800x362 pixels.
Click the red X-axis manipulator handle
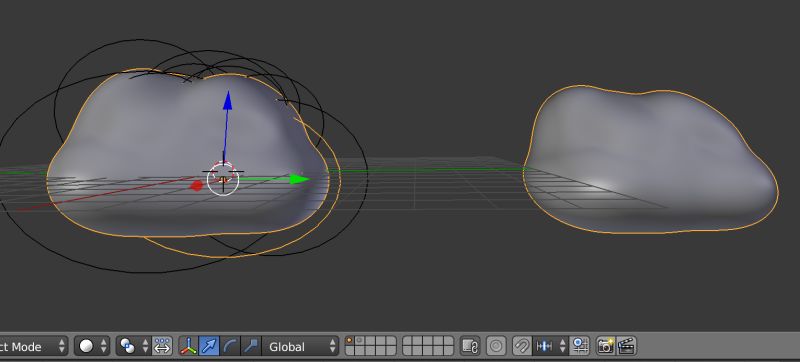click(x=196, y=186)
